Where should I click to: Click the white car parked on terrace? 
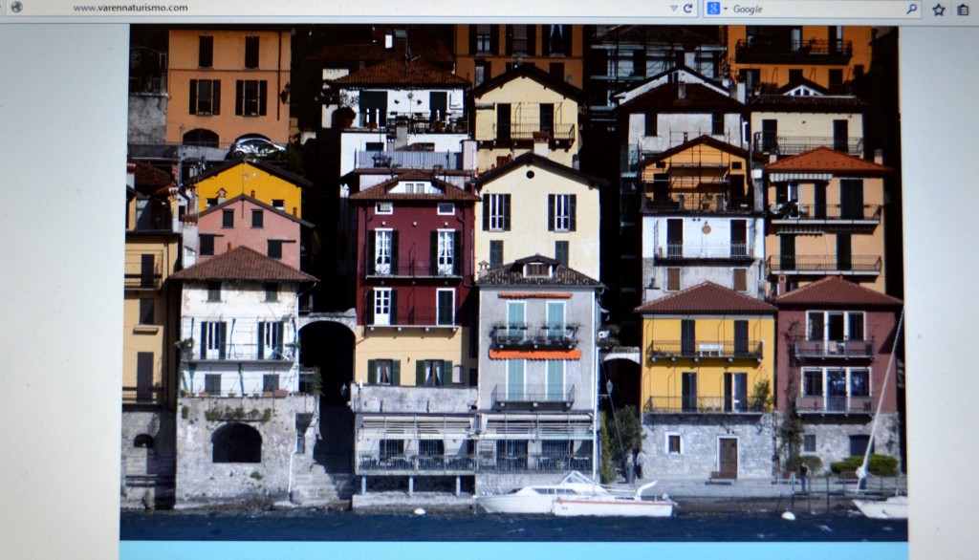click(x=255, y=146)
